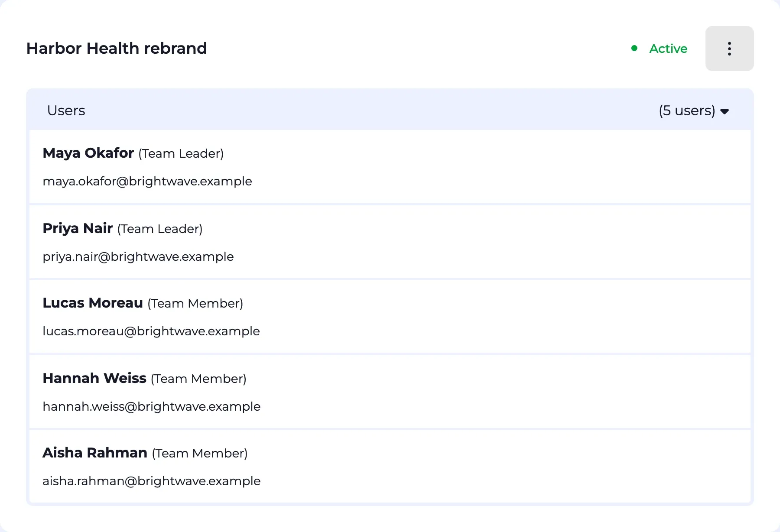Image resolution: width=780 pixels, height=532 pixels.
Task: Select Hannah Weiss's name
Action: 94,378
